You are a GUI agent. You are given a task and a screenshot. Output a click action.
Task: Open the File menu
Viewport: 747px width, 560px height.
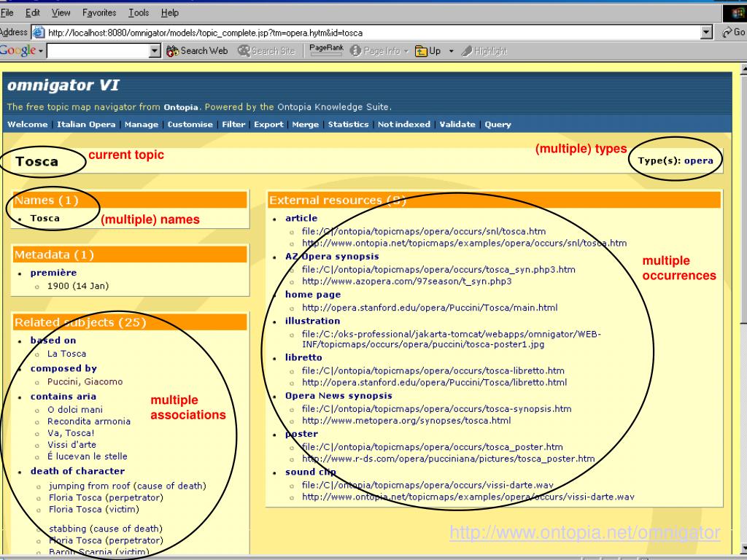[7, 13]
